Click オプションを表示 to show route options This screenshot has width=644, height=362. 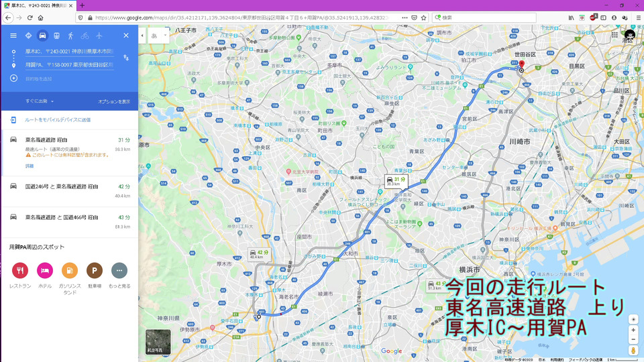tap(114, 101)
